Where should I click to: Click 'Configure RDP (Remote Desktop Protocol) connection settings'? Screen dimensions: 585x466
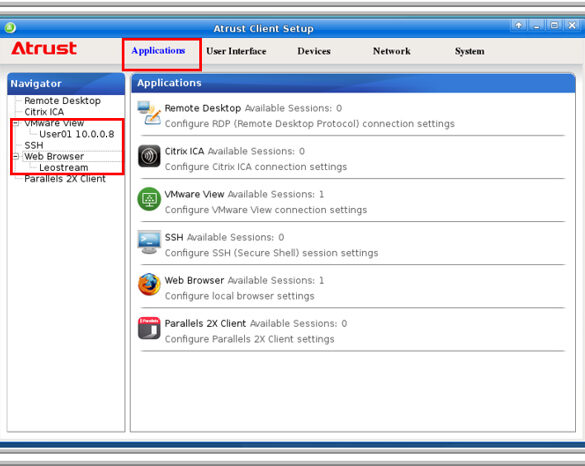coord(310,124)
